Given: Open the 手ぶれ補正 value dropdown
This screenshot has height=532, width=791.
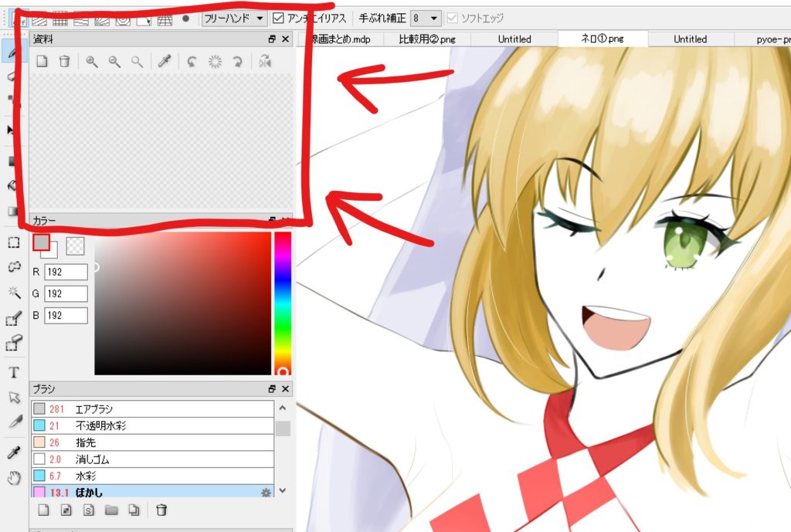Looking at the screenshot, I should (426, 17).
